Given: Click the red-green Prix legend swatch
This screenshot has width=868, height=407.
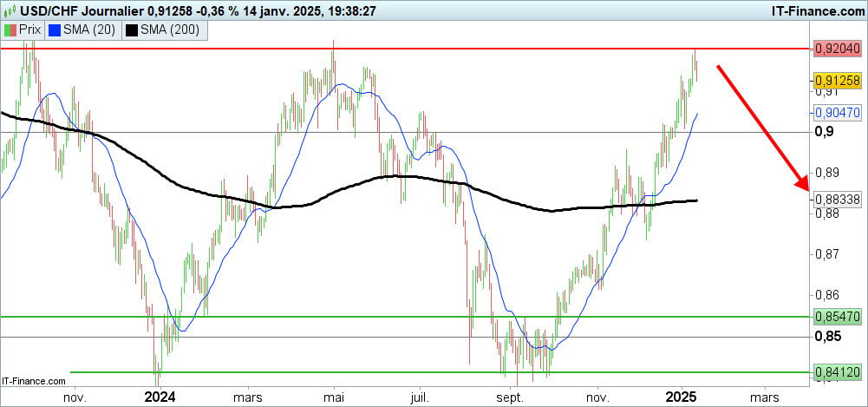Looking at the screenshot, I should coord(10,30).
